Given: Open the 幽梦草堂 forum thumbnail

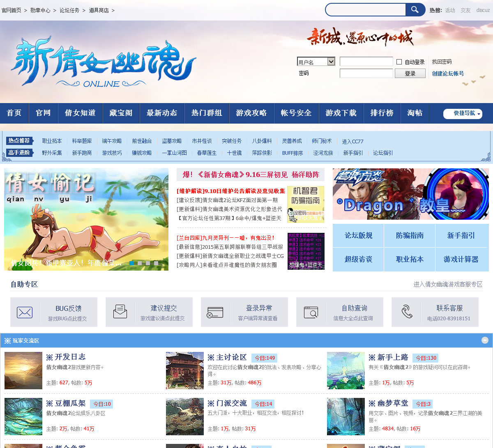Looking at the screenshot, I should coord(346,416).
